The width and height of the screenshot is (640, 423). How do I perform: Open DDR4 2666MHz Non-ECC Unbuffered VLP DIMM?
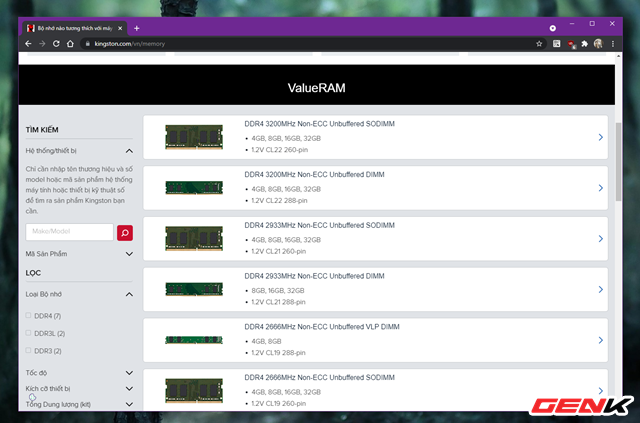(376, 340)
